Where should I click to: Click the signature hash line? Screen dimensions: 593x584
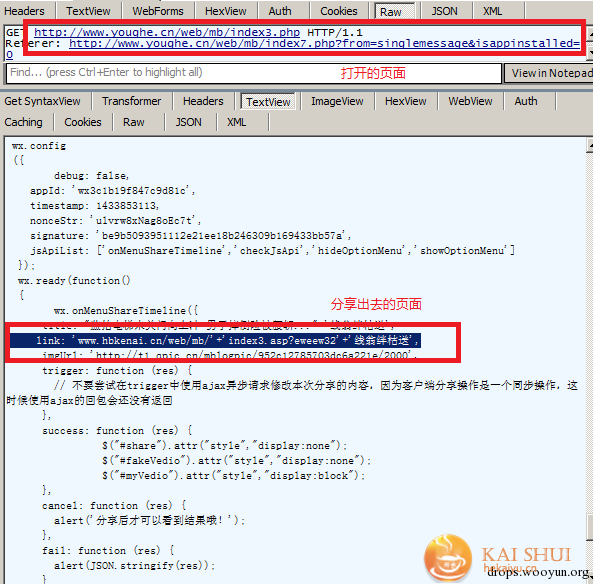pos(191,235)
